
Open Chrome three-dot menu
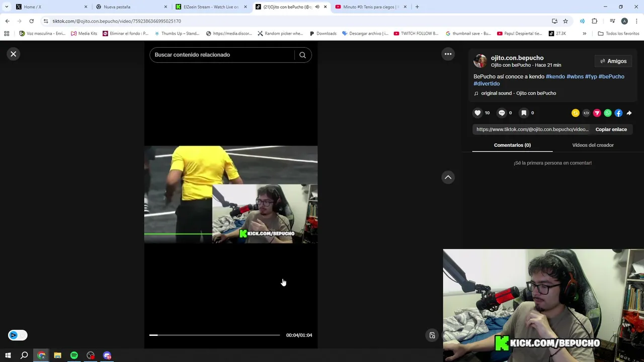pyautogui.click(x=636, y=21)
